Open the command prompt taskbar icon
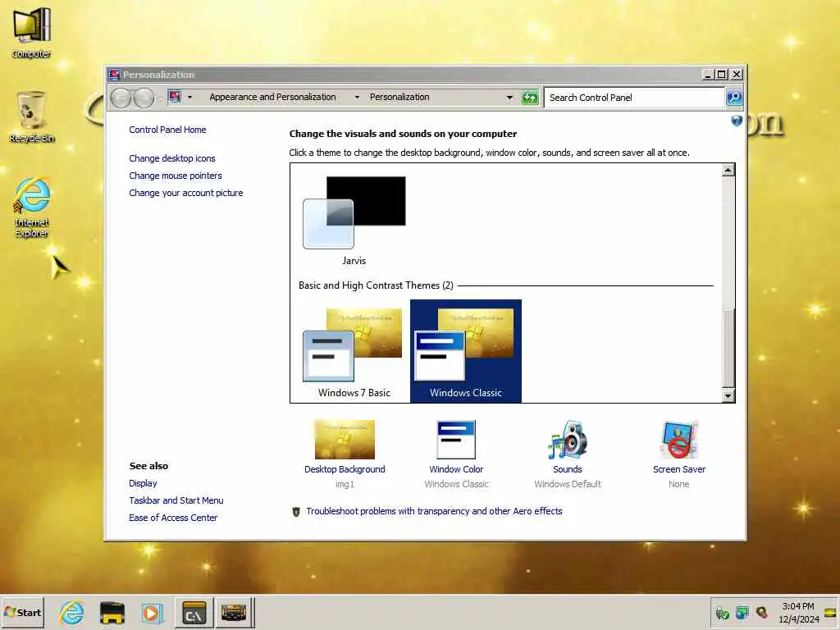 (194, 612)
